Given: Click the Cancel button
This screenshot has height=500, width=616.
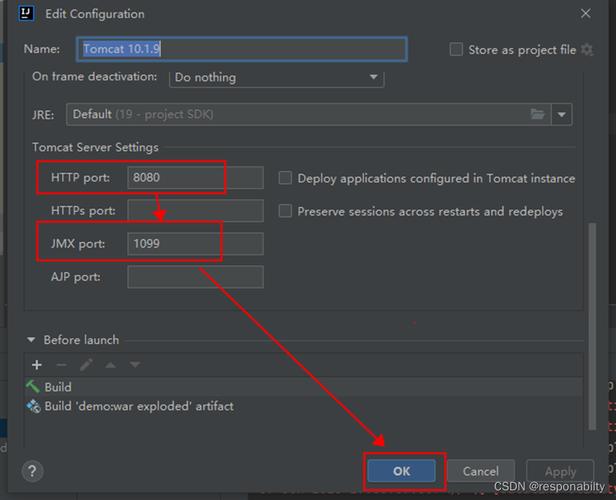Looking at the screenshot, I should (x=480, y=471).
